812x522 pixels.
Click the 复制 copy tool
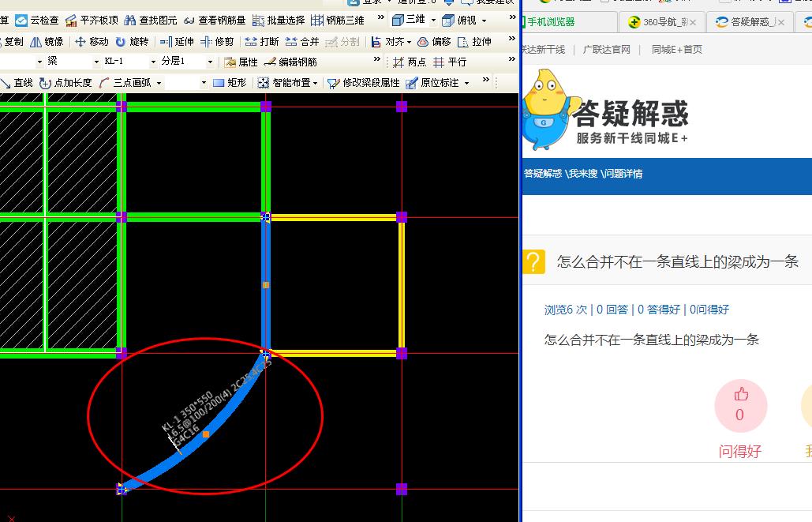click(x=11, y=42)
